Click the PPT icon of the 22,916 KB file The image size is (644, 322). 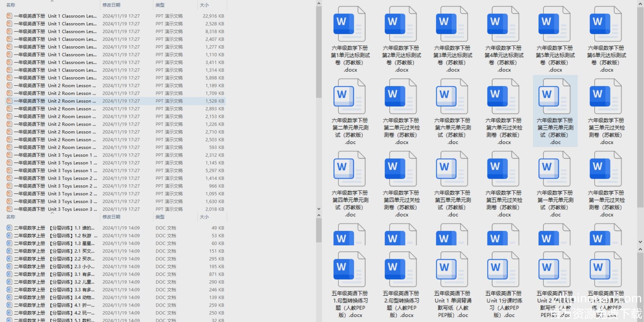click(9, 16)
